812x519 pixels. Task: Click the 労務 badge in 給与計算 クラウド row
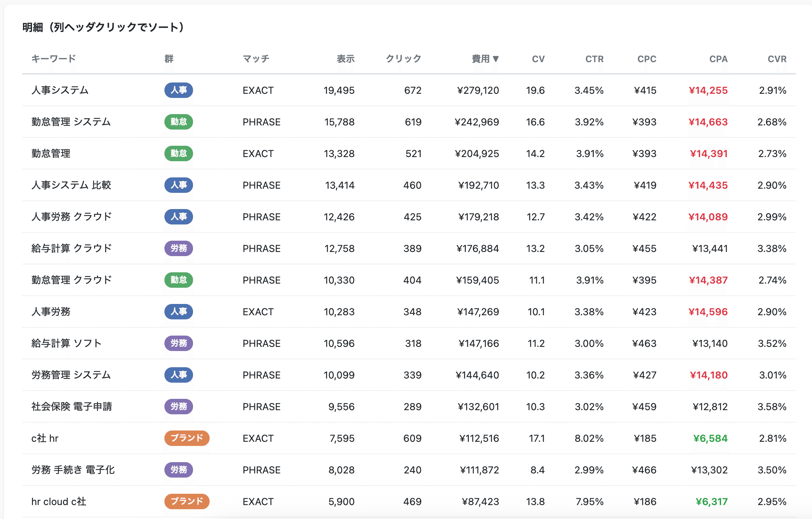pyautogui.click(x=179, y=249)
